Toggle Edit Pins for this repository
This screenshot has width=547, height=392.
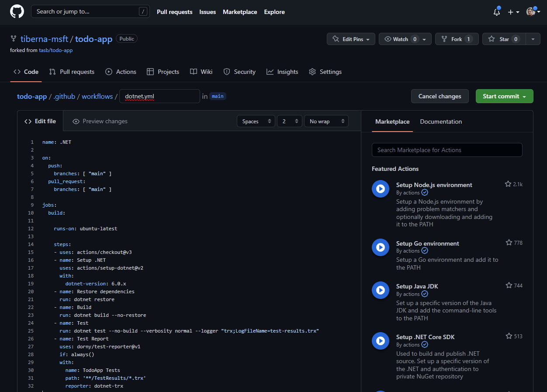click(351, 38)
